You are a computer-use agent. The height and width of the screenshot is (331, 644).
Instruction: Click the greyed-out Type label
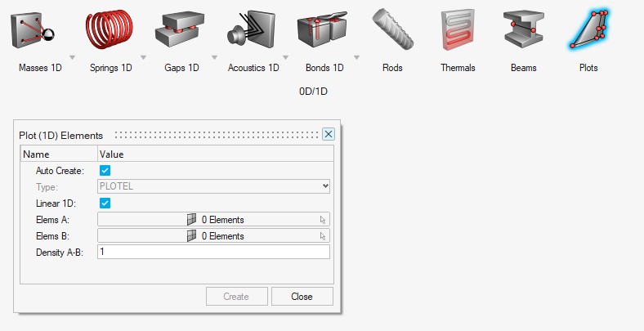(47, 187)
